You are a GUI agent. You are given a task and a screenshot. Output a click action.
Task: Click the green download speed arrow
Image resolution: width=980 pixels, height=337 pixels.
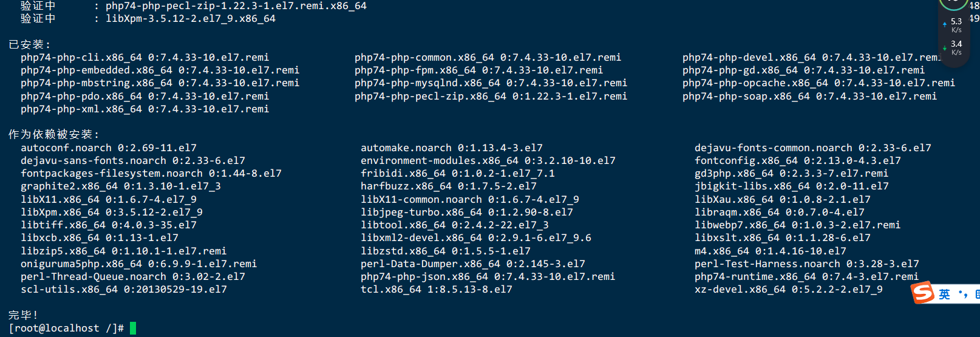pos(945,47)
